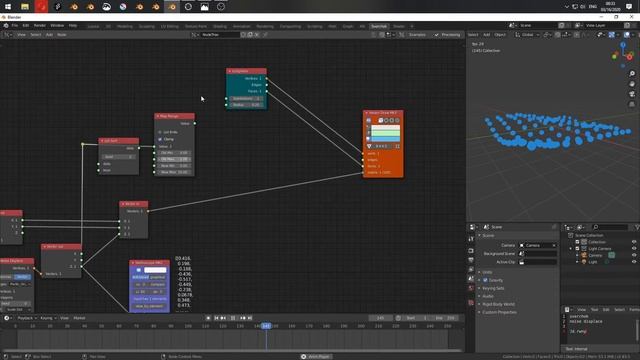Viewport: 640px width, 360px height.
Task: Open the Help menu
Action: click(73, 25)
